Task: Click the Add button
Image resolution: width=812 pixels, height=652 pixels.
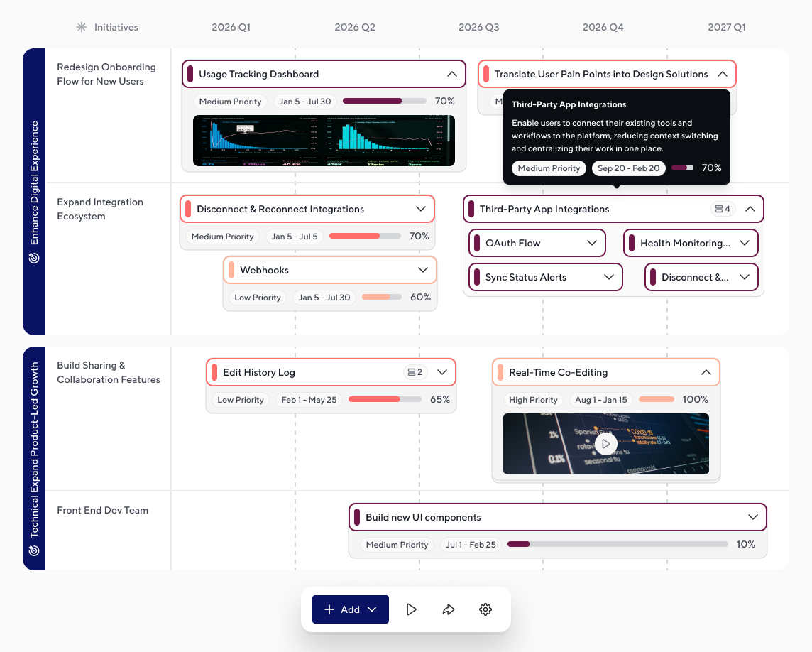Action: [351, 609]
